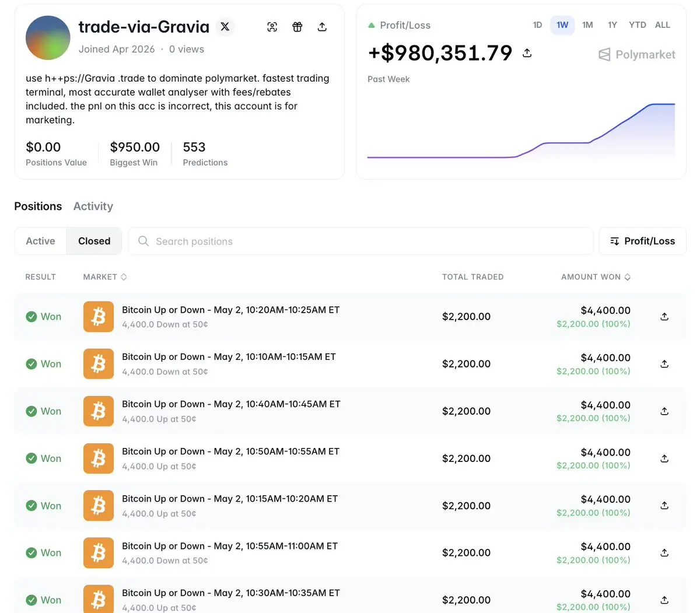Image resolution: width=700 pixels, height=613 pixels.
Task: Click the gift icon beside profile name
Action: 297,27
